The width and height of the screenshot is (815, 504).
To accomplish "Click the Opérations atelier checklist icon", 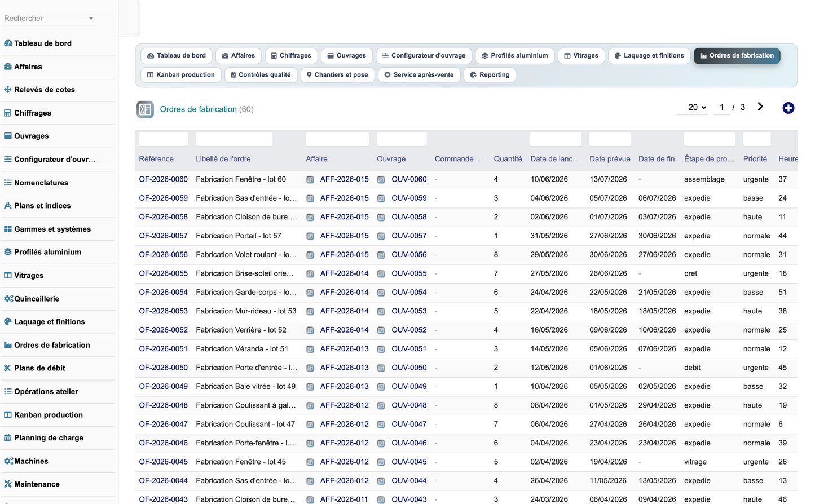I will tap(8, 391).
